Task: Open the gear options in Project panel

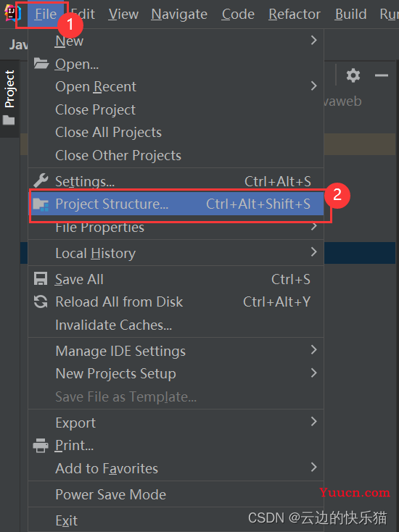Action: click(x=353, y=75)
